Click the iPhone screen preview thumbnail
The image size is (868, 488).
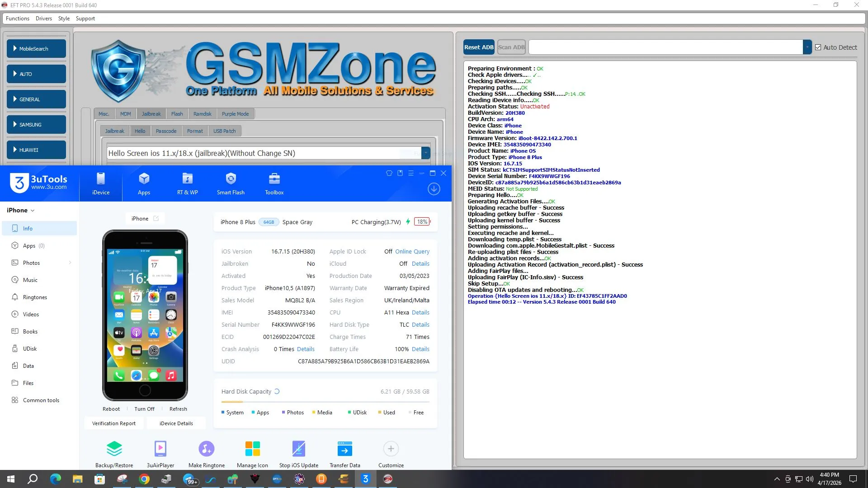coord(145,315)
